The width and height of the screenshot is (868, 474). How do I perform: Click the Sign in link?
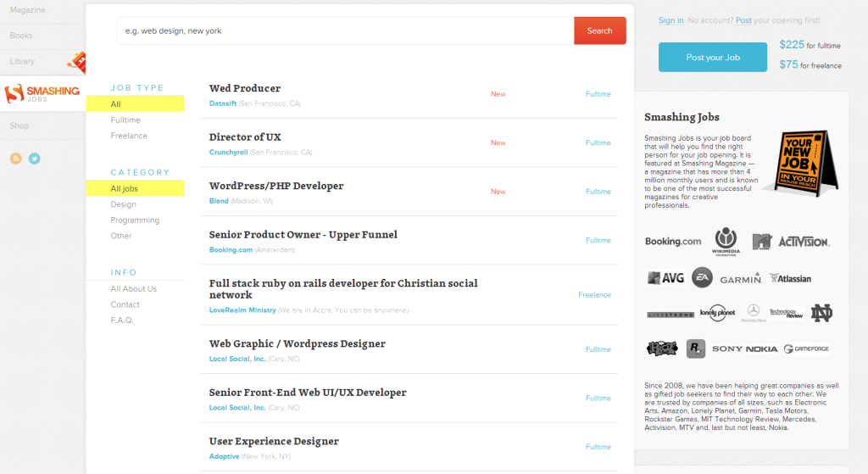[x=670, y=20]
